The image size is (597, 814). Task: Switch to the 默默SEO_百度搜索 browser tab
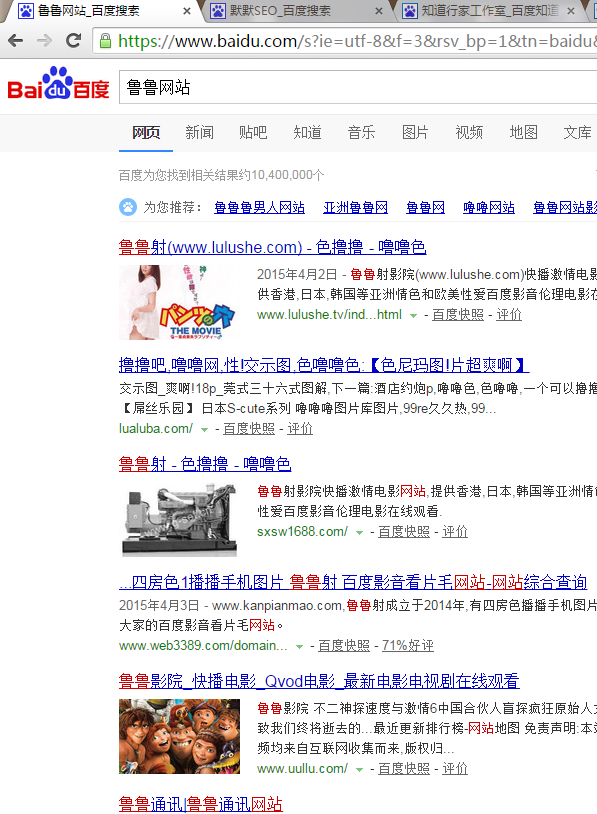(x=296, y=11)
